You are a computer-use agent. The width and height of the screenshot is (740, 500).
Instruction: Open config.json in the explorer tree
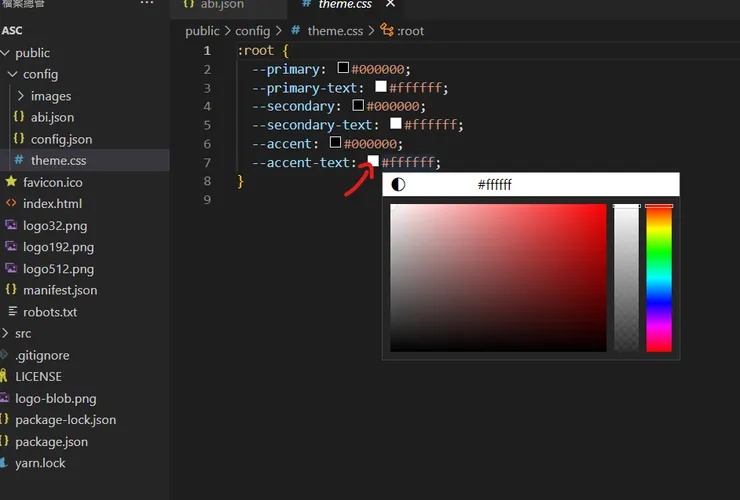(61, 139)
